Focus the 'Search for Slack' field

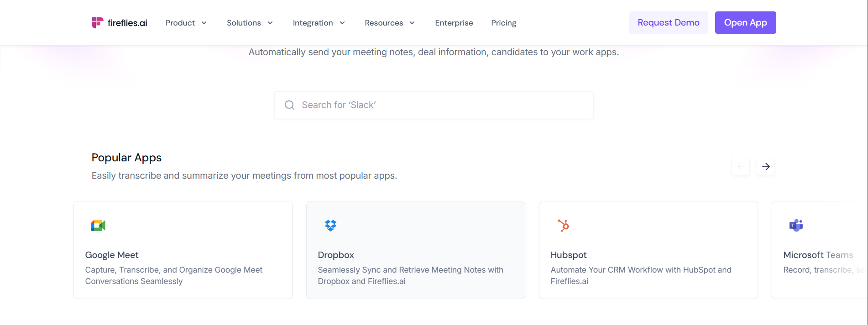click(x=434, y=105)
